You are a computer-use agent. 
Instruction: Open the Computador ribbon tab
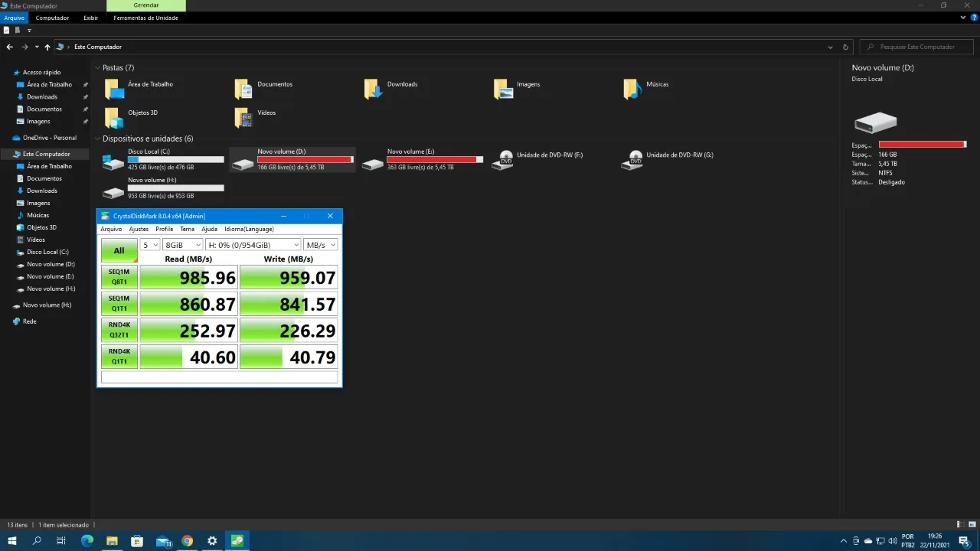click(x=52, y=18)
